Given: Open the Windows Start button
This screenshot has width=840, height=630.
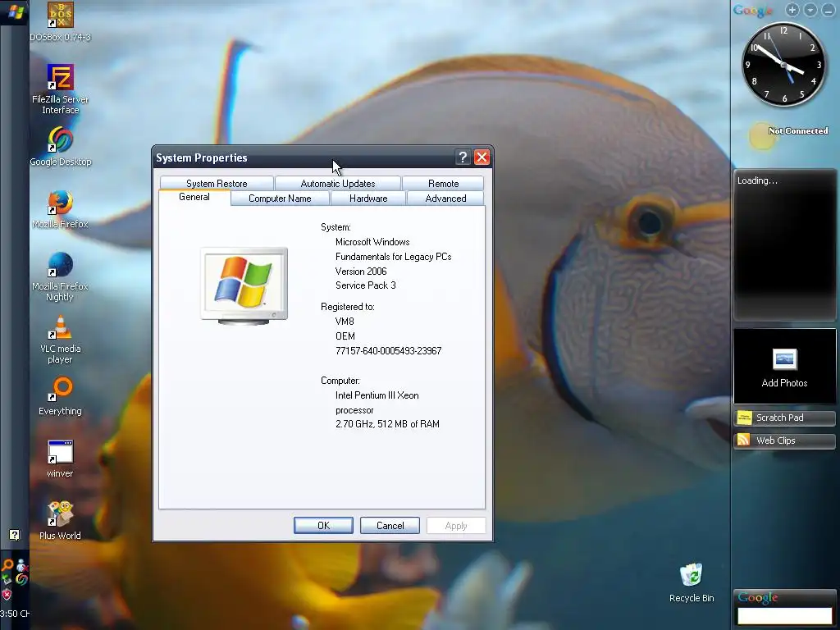Looking at the screenshot, I should pos(15,11).
